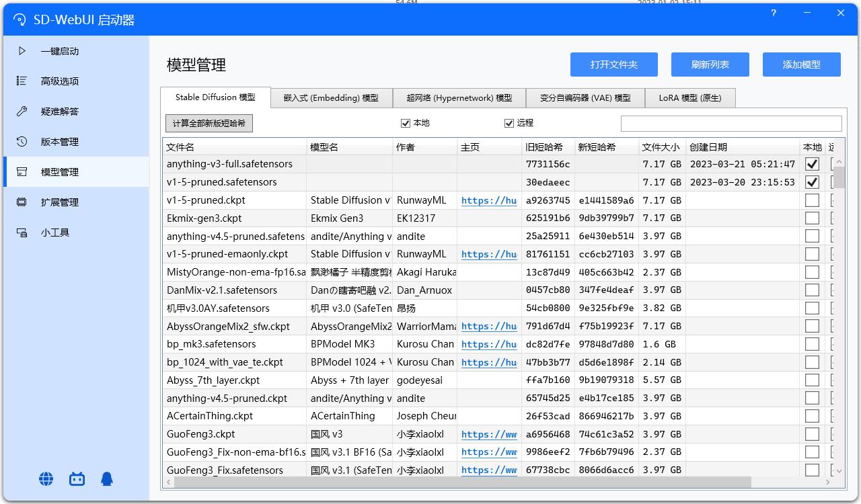This screenshot has width=861, height=504.
Task: Open the help question mark
Action: (x=773, y=13)
